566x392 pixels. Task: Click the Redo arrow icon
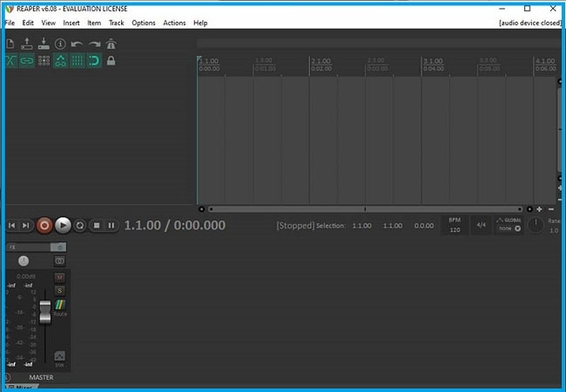(94, 44)
